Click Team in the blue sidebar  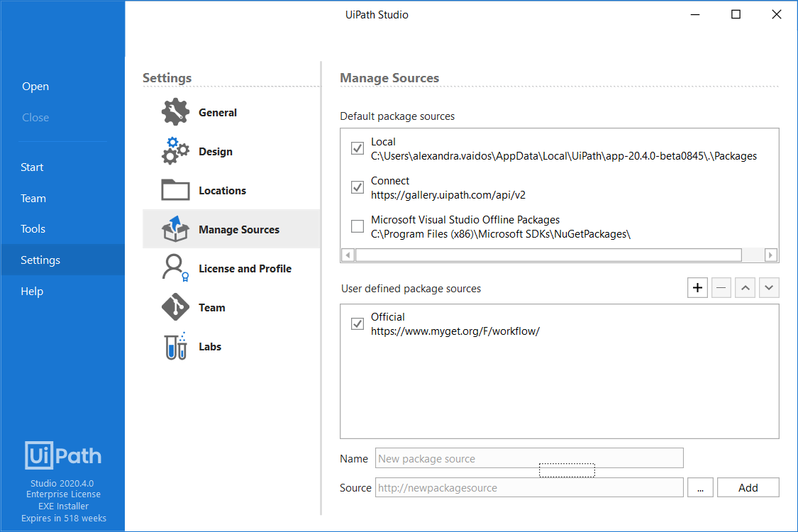pyautogui.click(x=33, y=198)
